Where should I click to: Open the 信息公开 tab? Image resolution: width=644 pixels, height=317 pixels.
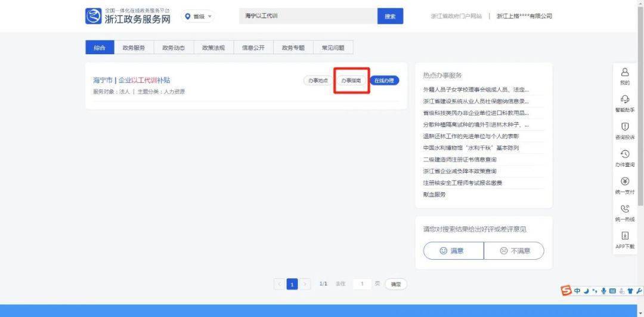pyautogui.click(x=253, y=48)
